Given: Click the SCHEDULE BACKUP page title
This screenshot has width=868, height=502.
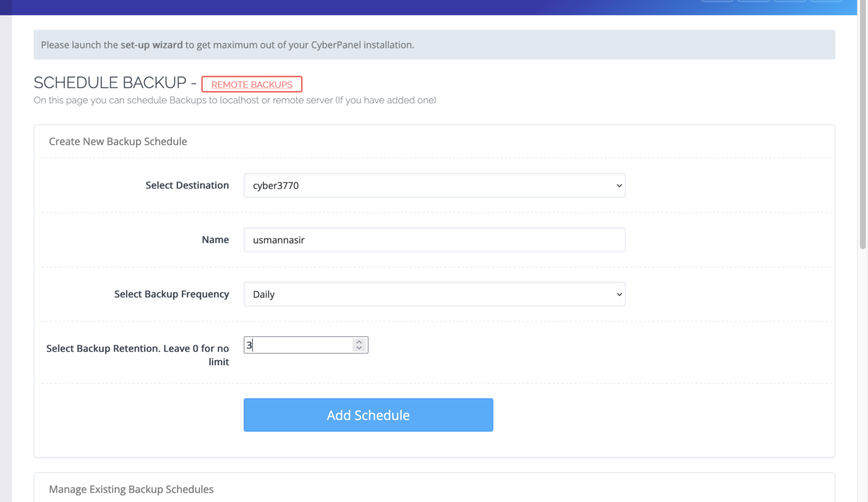Looking at the screenshot, I should click(112, 82).
